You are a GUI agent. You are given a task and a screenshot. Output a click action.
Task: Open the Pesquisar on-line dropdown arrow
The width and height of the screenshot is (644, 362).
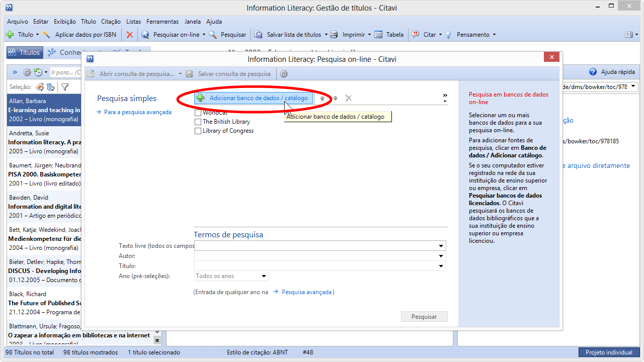(204, 35)
